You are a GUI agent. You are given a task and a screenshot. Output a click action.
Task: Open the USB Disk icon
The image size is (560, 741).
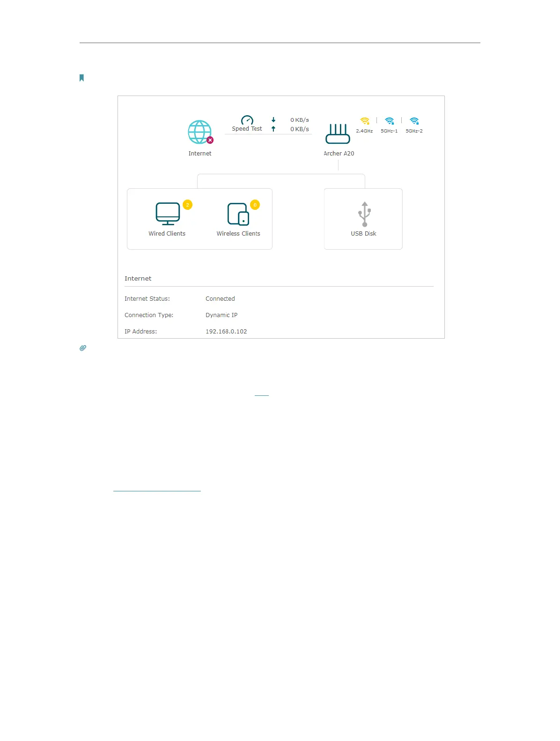pos(364,214)
